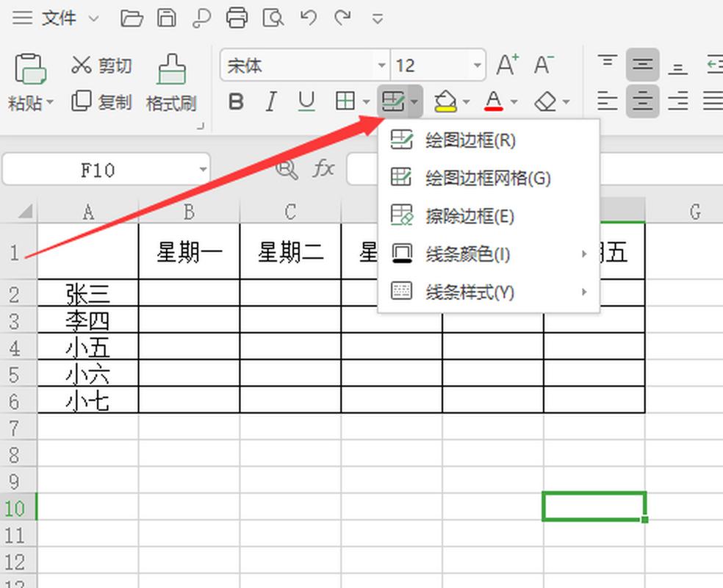The image size is (723, 588).
Task: Select 绘图边框网格(G) menu item
Action: tap(489, 178)
